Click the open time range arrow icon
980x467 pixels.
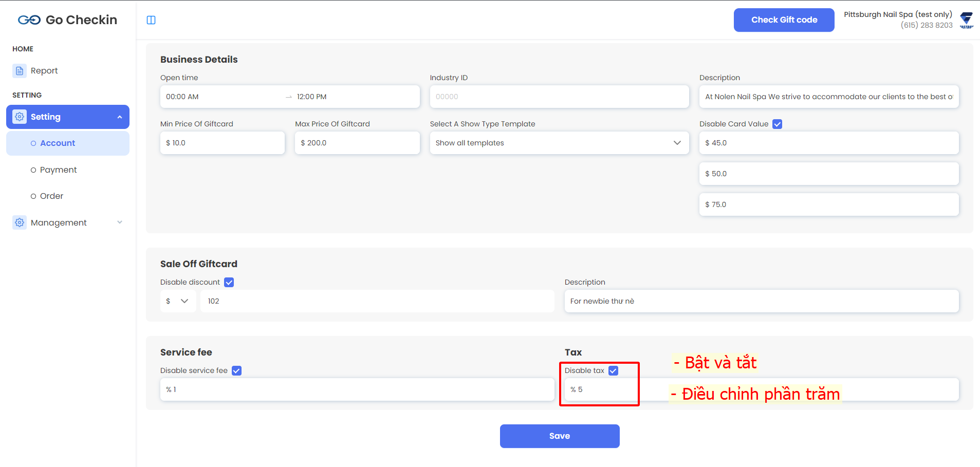click(289, 97)
